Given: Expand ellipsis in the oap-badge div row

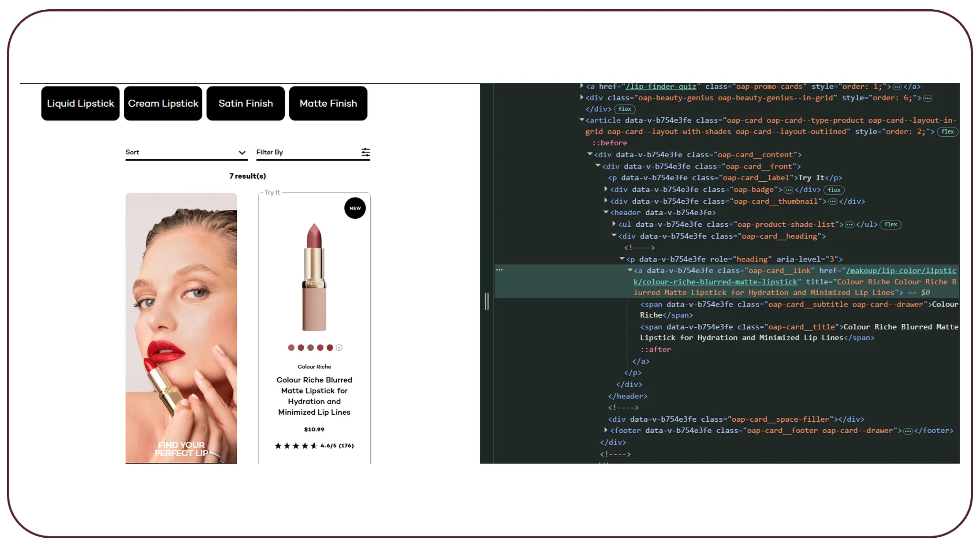Looking at the screenshot, I should (788, 190).
